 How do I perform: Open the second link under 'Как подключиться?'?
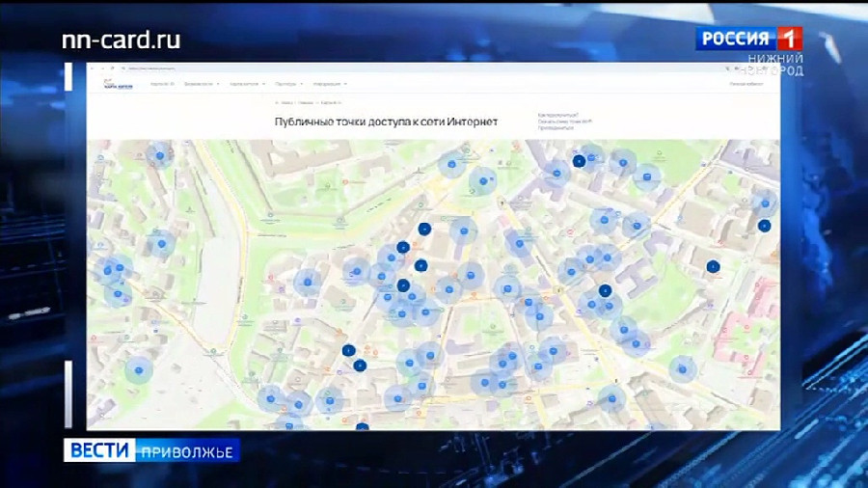click(565, 122)
